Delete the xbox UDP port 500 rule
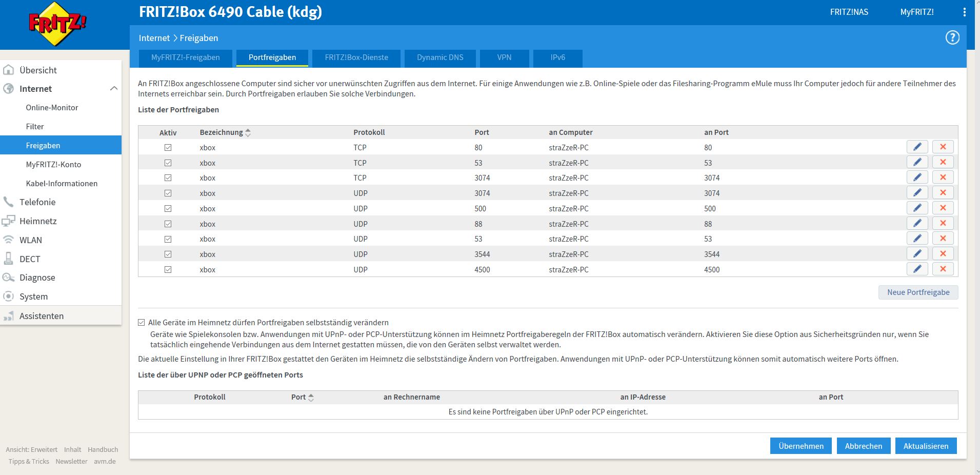 (943, 208)
